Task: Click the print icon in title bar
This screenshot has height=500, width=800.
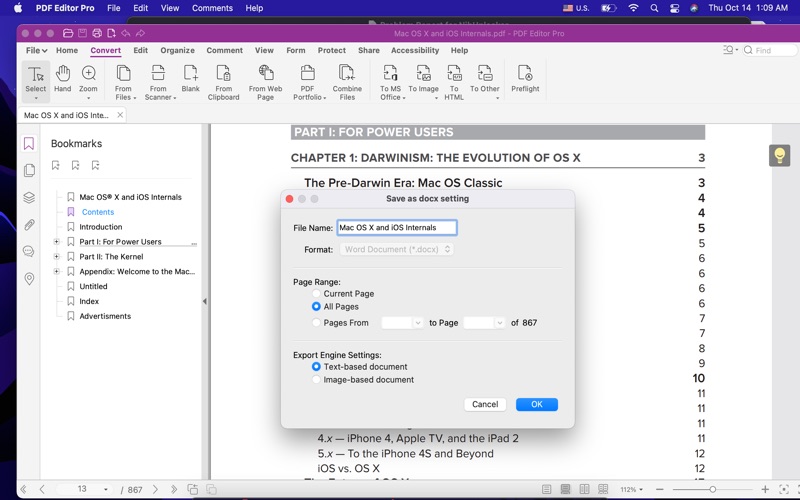Action: (97, 33)
